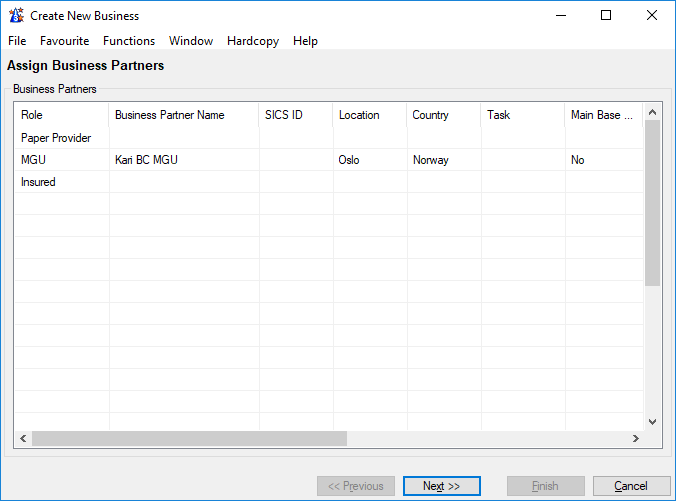Viewport: 676px width, 501px height.
Task: Select the Paper Provider role row
Action: [x=56, y=138]
